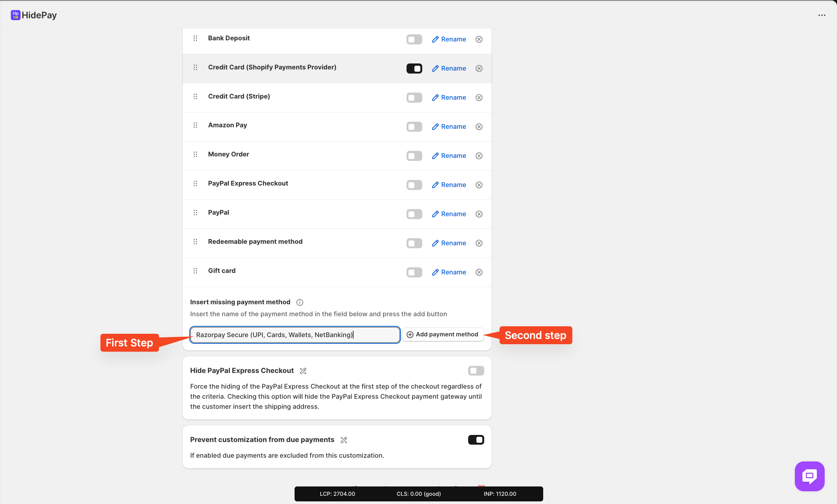Image resolution: width=837 pixels, height=504 pixels.
Task: Open the purple chat support widget
Action: click(x=809, y=476)
